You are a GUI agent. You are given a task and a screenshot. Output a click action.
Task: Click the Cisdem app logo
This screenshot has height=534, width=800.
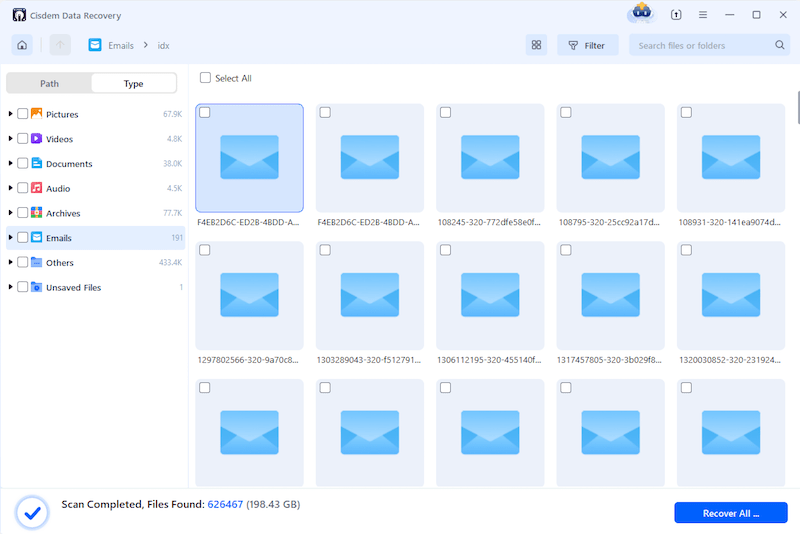click(x=19, y=15)
